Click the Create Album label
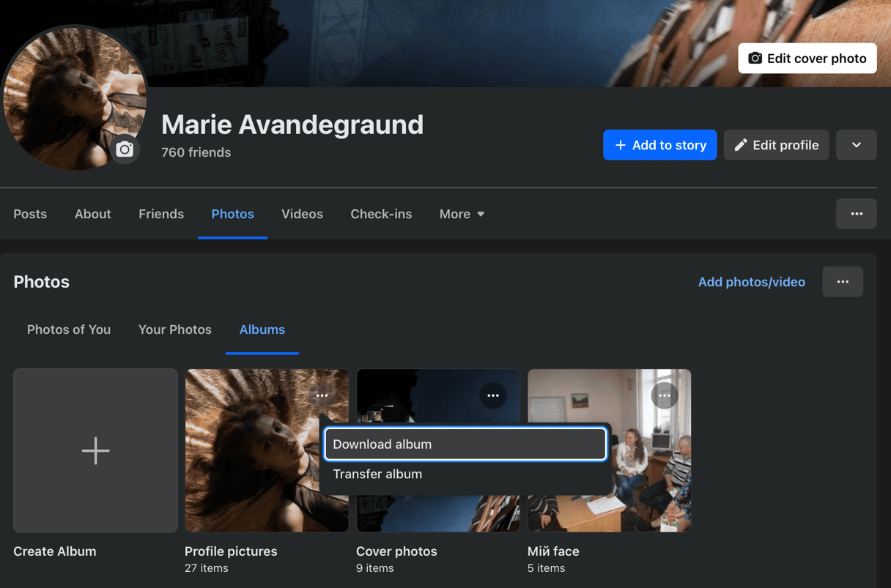 55,551
